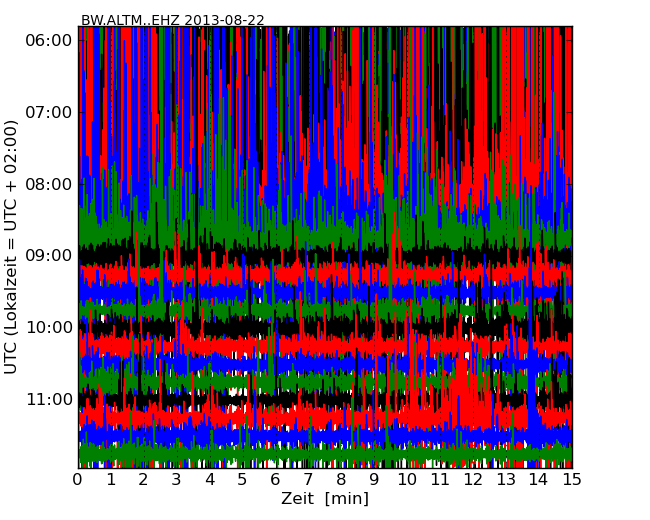Click the UTC Lokalzeit y-axis label
This screenshot has height=520, width=650.
(11, 247)
